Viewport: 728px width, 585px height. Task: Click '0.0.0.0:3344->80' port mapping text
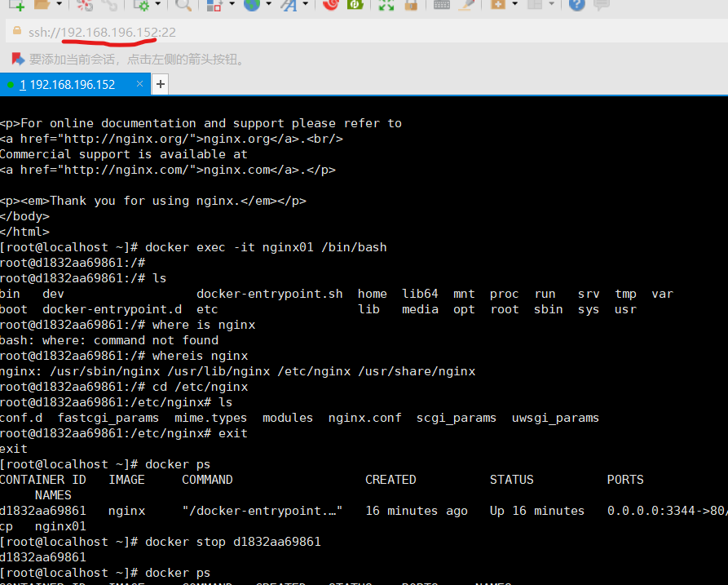667,511
